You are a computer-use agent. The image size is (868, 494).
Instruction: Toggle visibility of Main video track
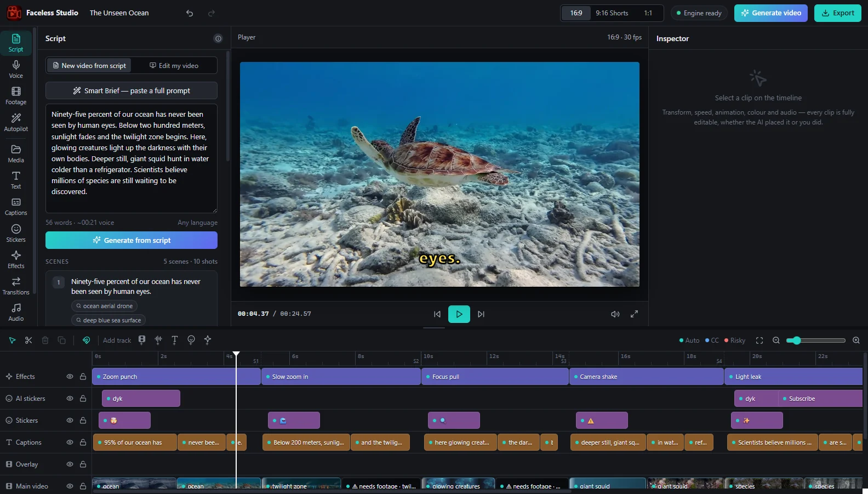pyautogui.click(x=70, y=486)
